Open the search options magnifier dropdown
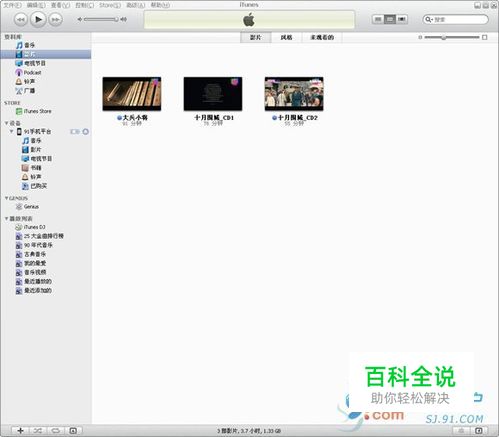The height and width of the screenshot is (437, 499). [x=428, y=20]
